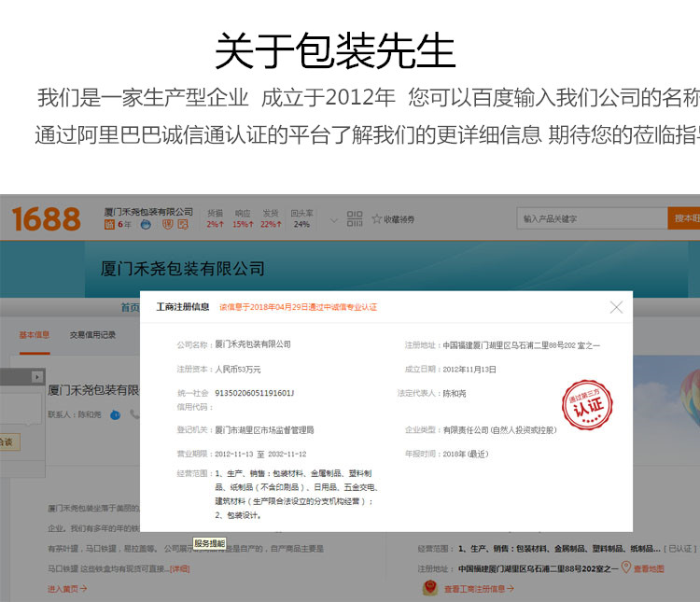Viewport: 700px width, 602px height.
Task: Click the large 厦门禾尧包装有限公司 banner title
Action: (x=183, y=269)
